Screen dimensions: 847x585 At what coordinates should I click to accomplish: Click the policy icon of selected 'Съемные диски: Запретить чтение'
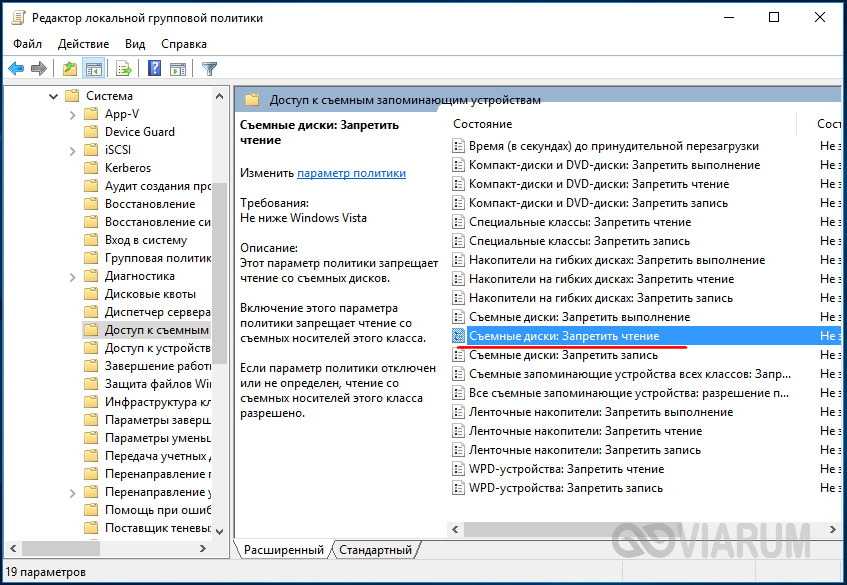coord(458,336)
